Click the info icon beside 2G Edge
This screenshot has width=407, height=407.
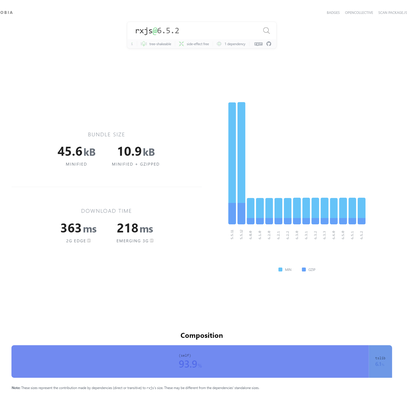89,241
